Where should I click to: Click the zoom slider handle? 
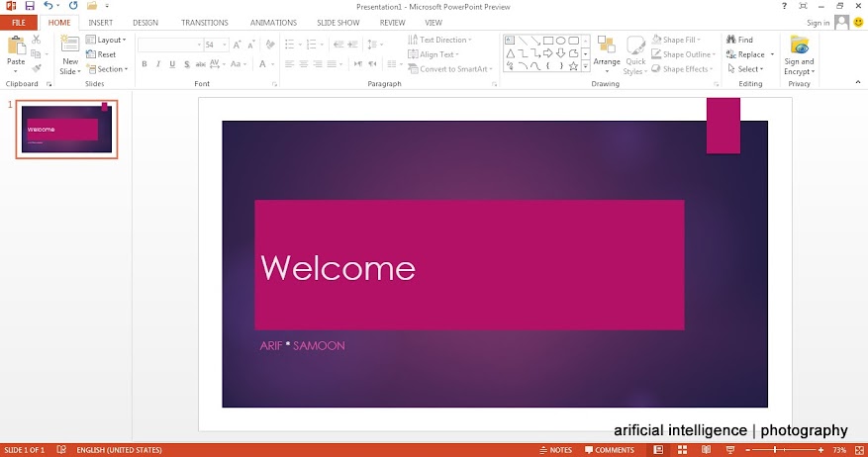[x=774, y=450]
